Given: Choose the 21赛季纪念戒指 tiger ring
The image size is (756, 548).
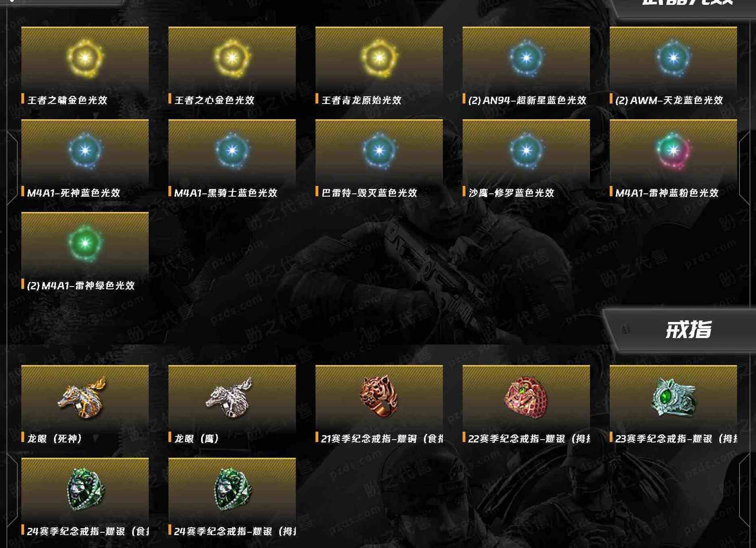Looking at the screenshot, I should (x=379, y=396).
